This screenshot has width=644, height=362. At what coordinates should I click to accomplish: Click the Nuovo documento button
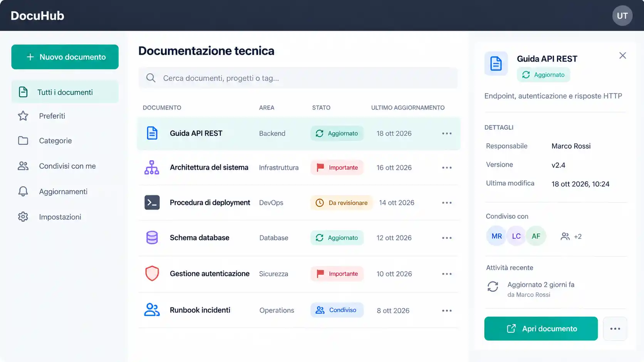click(x=65, y=57)
